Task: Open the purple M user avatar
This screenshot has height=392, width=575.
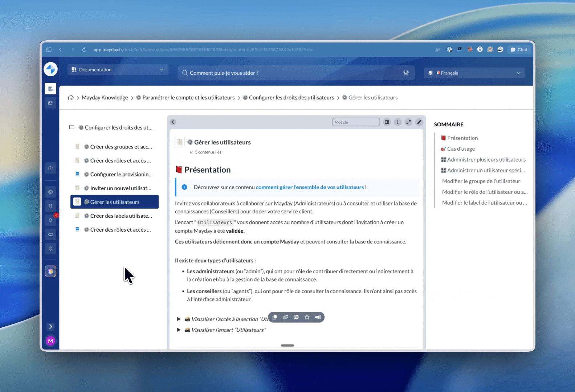Action: 50,341
